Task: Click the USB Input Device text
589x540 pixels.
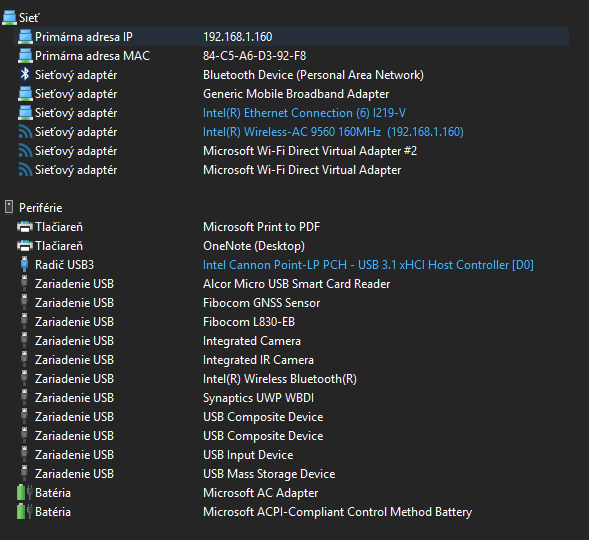Action: coord(248,455)
